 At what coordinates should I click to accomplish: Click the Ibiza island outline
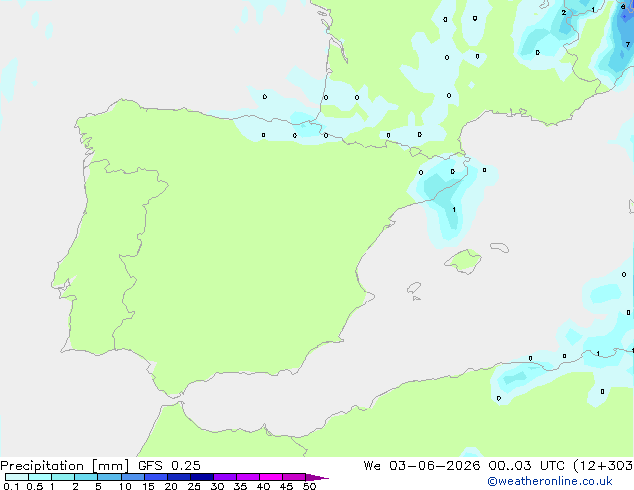414,288
